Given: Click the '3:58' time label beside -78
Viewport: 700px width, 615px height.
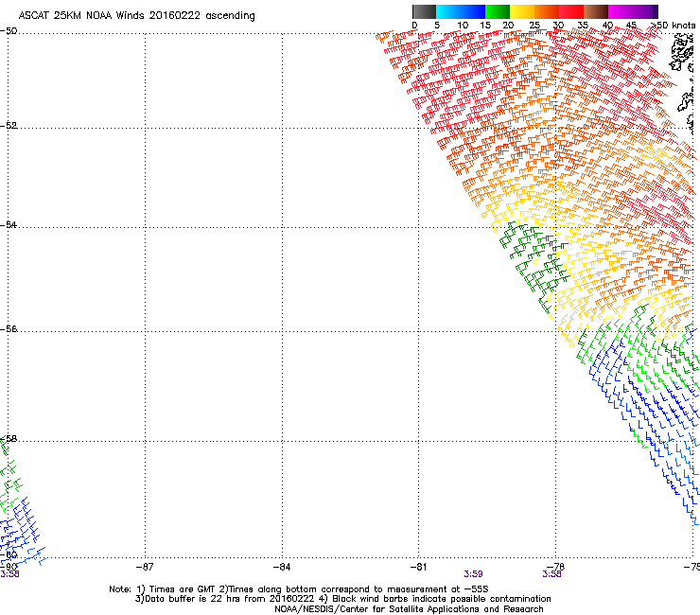Looking at the screenshot, I should click(x=551, y=574).
